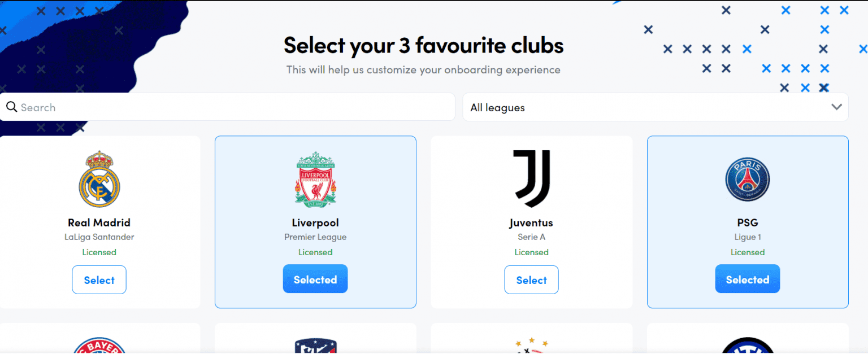The width and height of the screenshot is (868, 354).
Task: Click the Real Madrid club name
Action: (99, 222)
